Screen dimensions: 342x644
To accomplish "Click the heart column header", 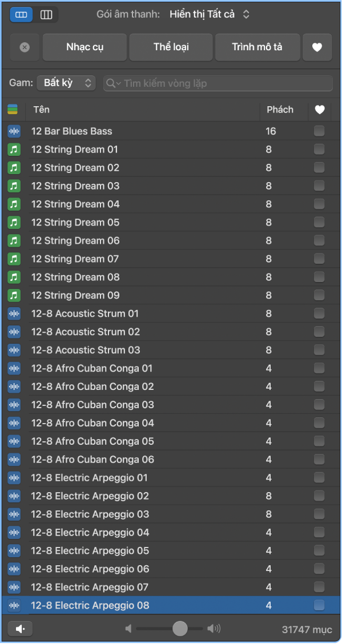I will 319,110.
